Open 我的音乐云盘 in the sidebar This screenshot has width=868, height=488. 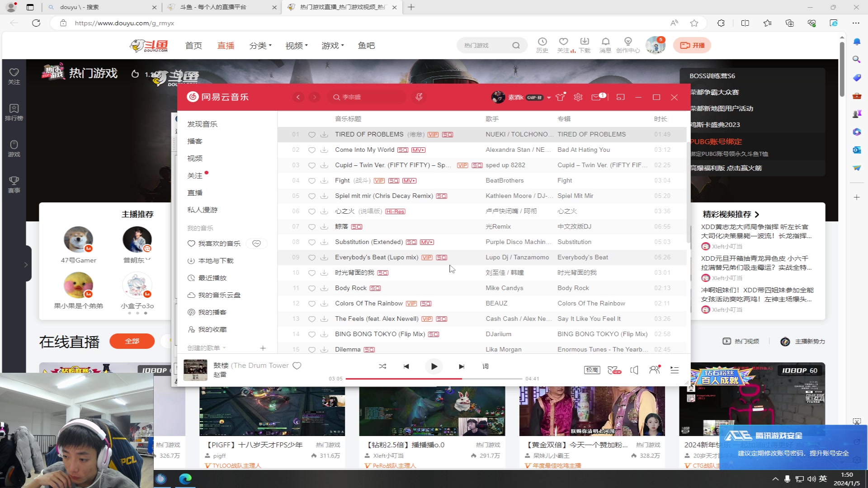(x=214, y=295)
